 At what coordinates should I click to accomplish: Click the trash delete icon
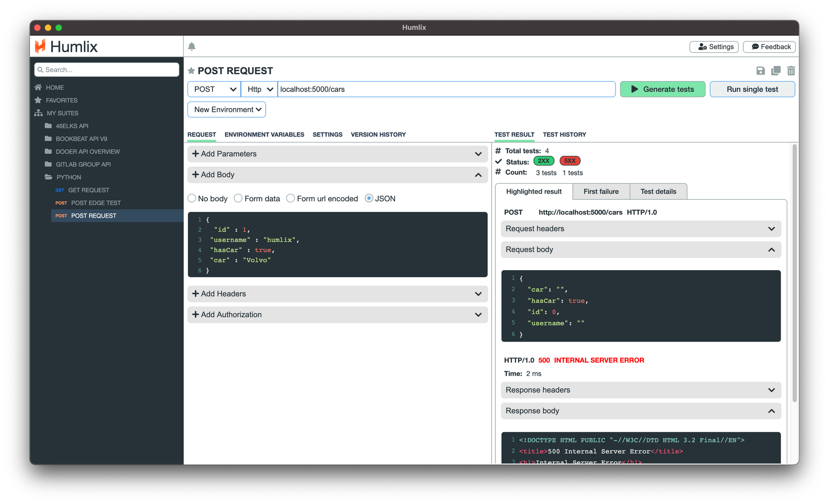791,71
